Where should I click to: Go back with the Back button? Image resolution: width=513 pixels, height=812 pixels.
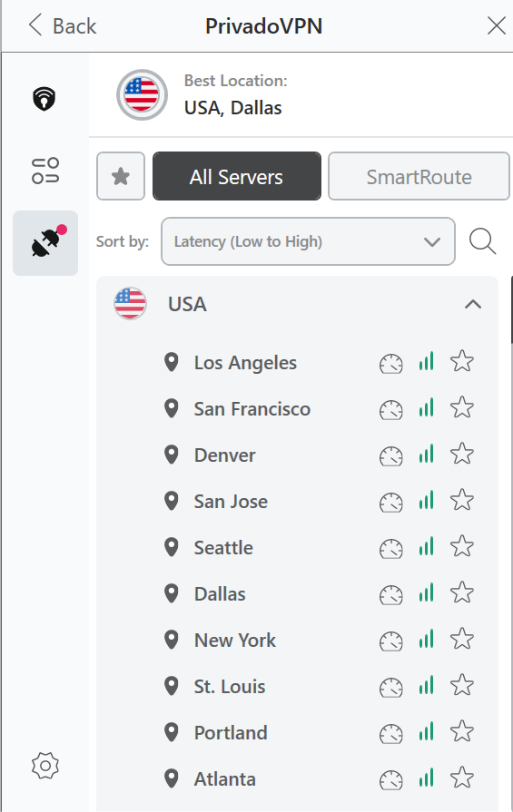(x=62, y=25)
